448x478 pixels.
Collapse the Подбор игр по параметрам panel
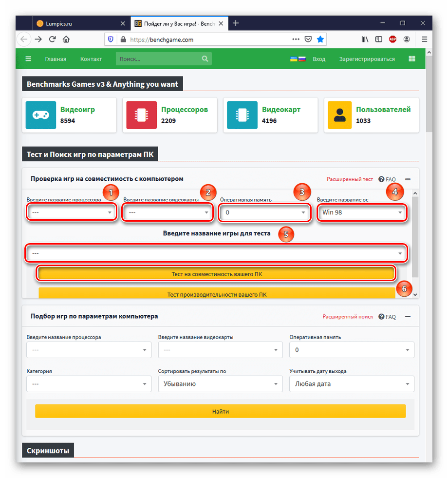tap(408, 317)
